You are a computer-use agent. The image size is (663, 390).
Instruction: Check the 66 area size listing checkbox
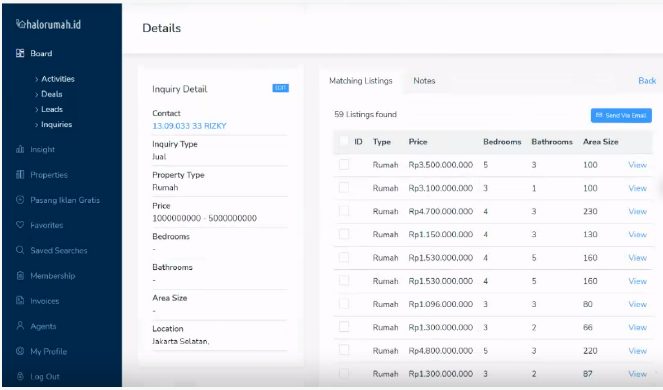[344, 327]
